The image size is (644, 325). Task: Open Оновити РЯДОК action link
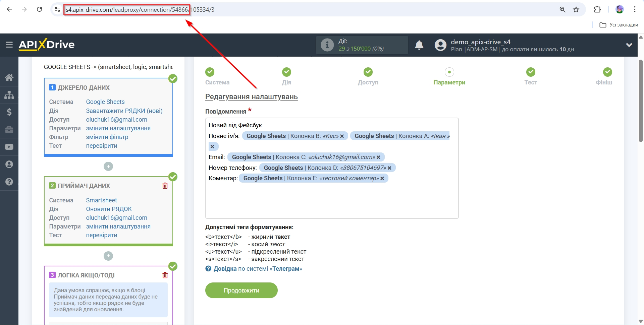pos(109,209)
